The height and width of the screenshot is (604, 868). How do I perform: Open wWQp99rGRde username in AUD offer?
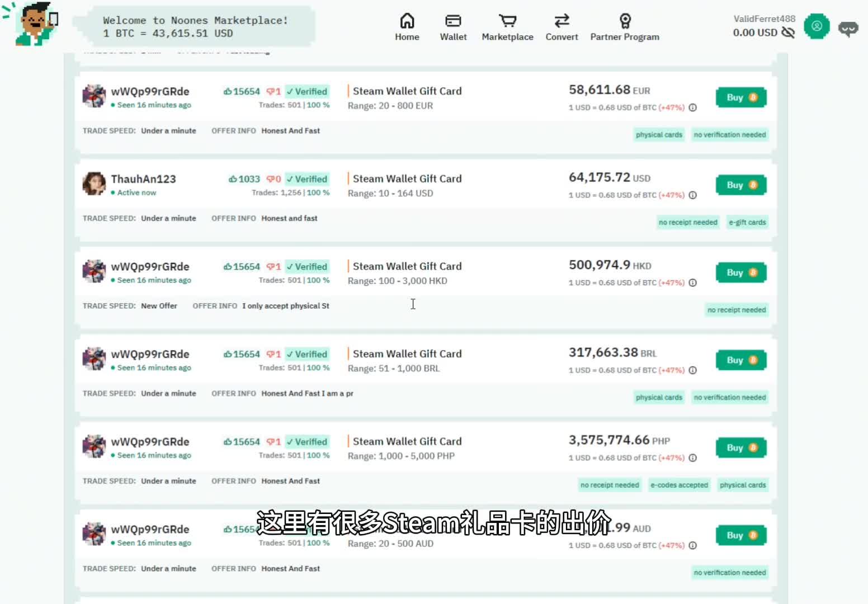(x=150, y=529)
